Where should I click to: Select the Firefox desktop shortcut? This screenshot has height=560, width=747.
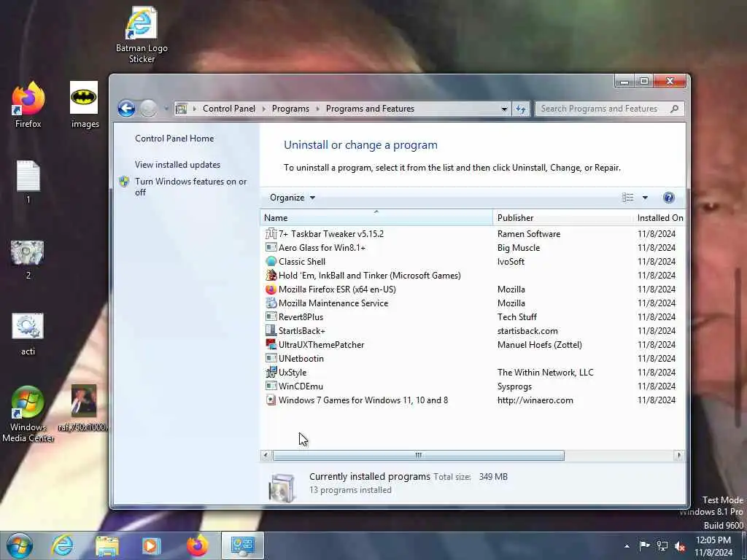(x=28, y=105)
